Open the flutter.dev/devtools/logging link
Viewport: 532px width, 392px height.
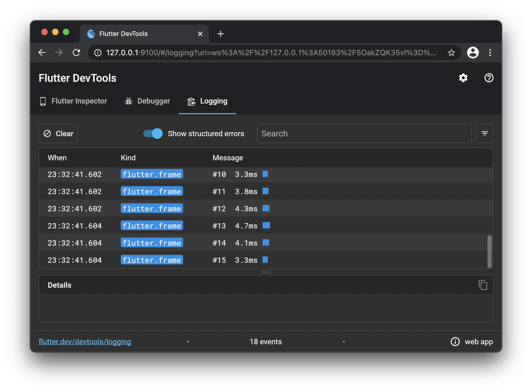pyautogui.click(x=85, y=342)
